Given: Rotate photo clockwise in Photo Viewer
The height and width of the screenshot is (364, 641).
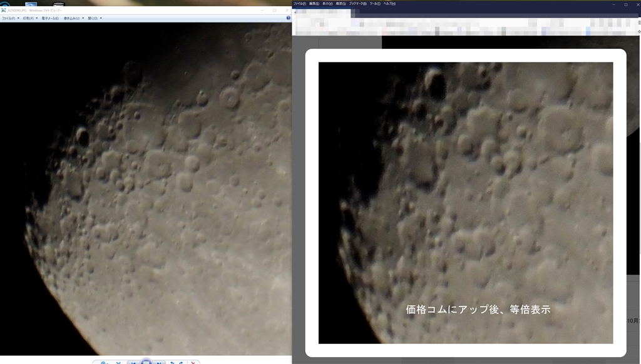Looking at the screenshot, I should pyautogui.click(x=181, y=363).
